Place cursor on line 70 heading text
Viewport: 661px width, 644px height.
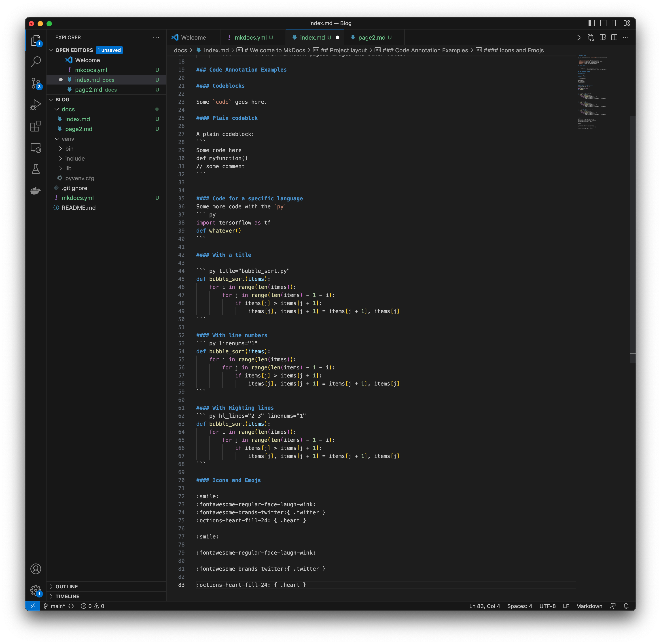228,480
